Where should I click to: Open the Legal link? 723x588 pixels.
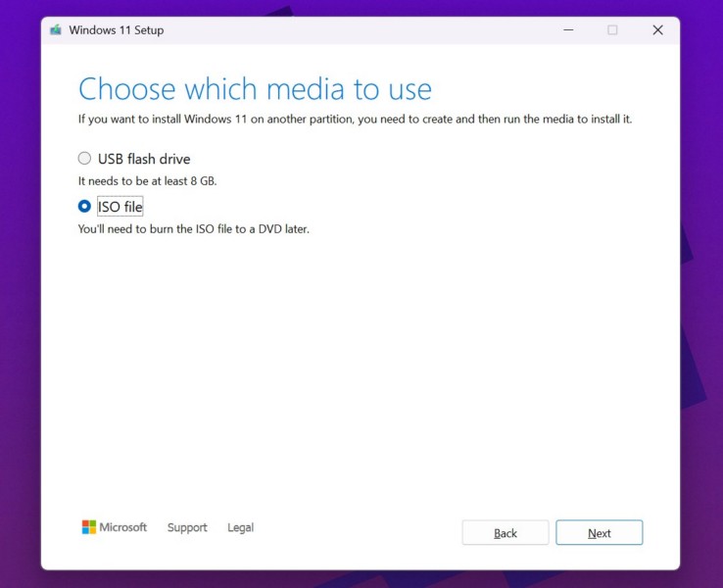(240, 527)
